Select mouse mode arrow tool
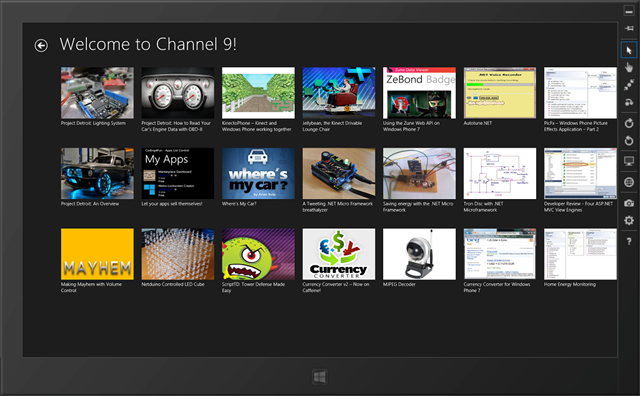 pos(629,50)
